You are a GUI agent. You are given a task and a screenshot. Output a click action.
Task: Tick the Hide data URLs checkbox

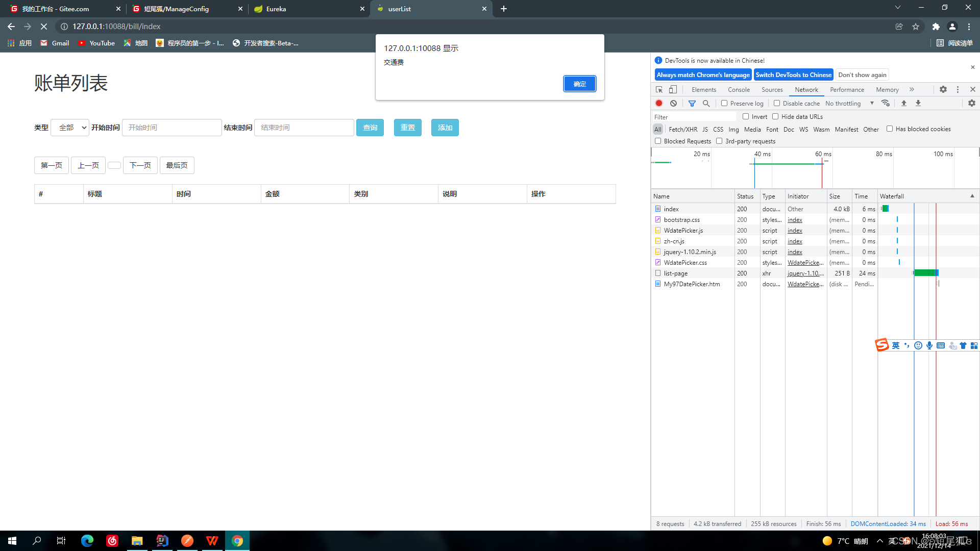(x=775, y=116)
